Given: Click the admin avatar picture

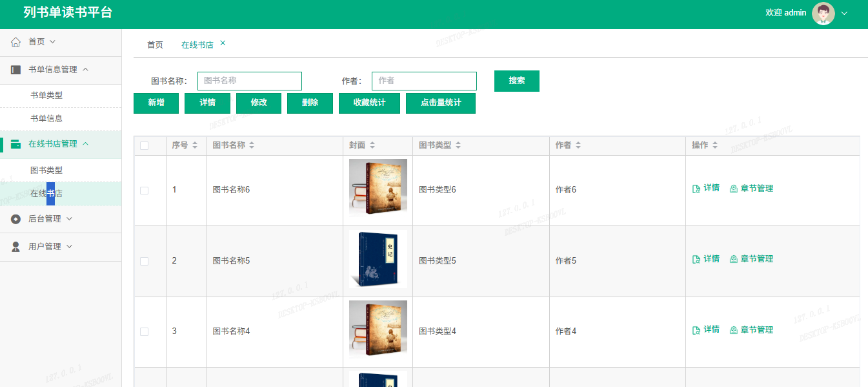Looking at the screenshot, I should (823, 14).
